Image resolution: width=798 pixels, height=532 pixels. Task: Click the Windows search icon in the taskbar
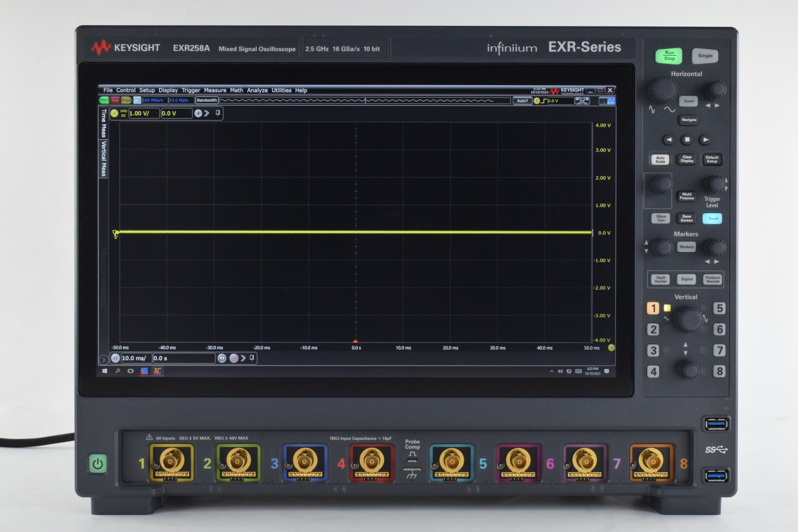(118, 371)
